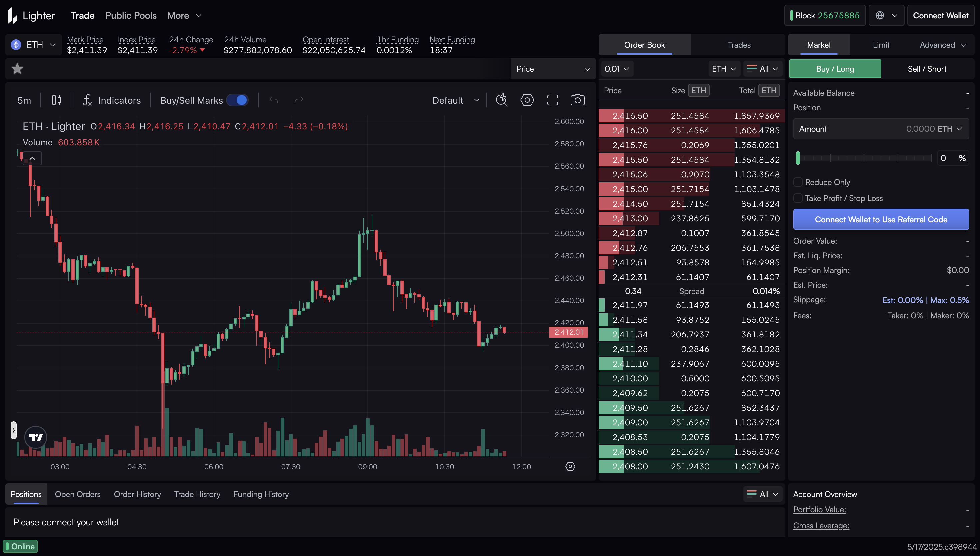980x556 pixels.
Task: Collapse the chart legend arrow
Action: pos(32,158)
